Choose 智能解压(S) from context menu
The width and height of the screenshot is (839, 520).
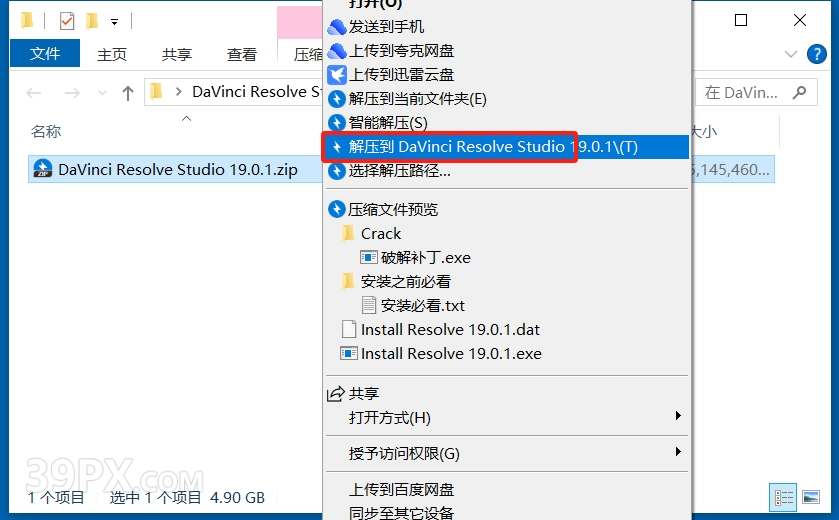coord(388,123)
